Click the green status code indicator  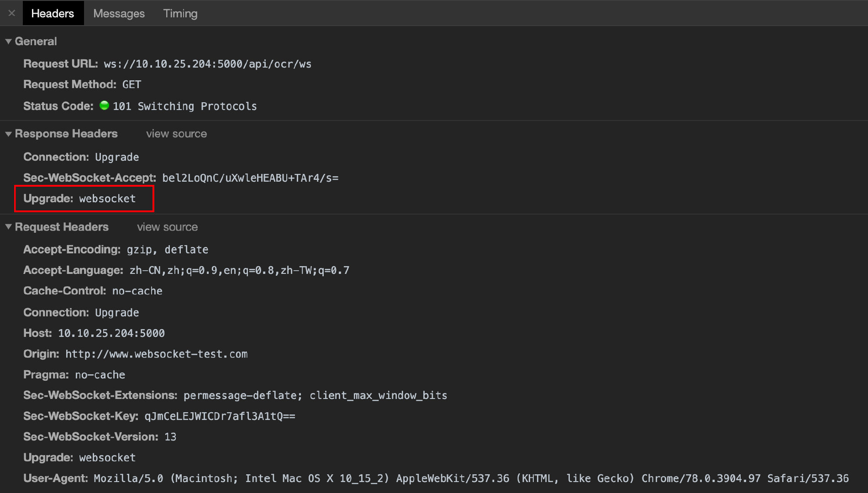104,105
